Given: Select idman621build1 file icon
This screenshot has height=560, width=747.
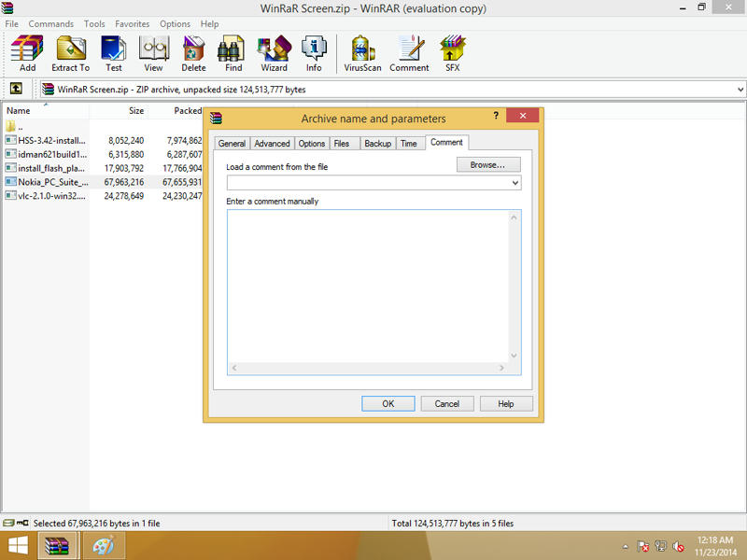Looking at the screenshot, I should 10,154.
